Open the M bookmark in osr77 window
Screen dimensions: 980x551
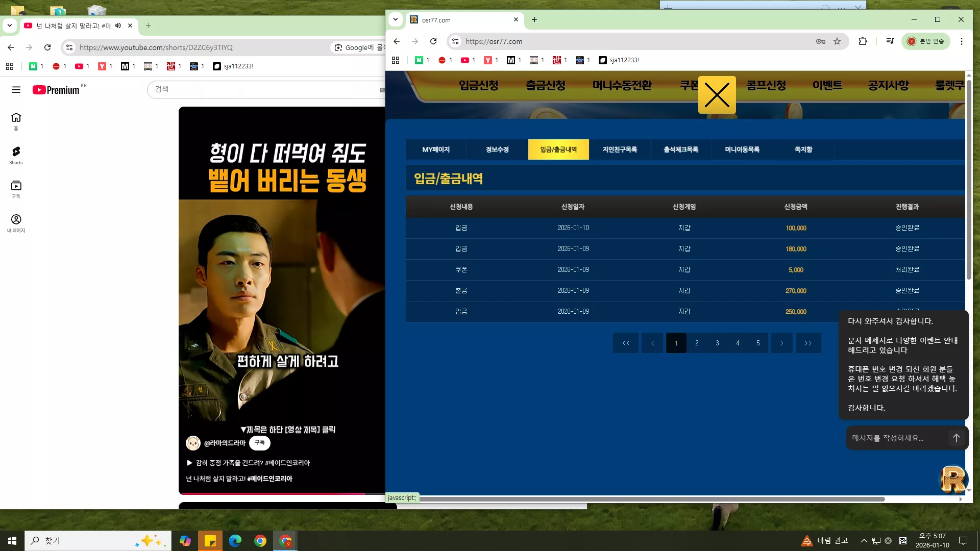513,60
